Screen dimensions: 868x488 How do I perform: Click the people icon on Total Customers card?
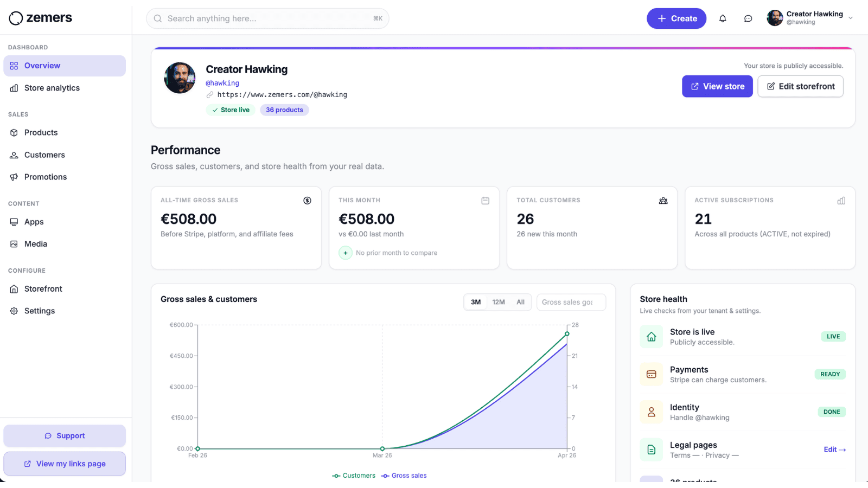click(663, 201)
